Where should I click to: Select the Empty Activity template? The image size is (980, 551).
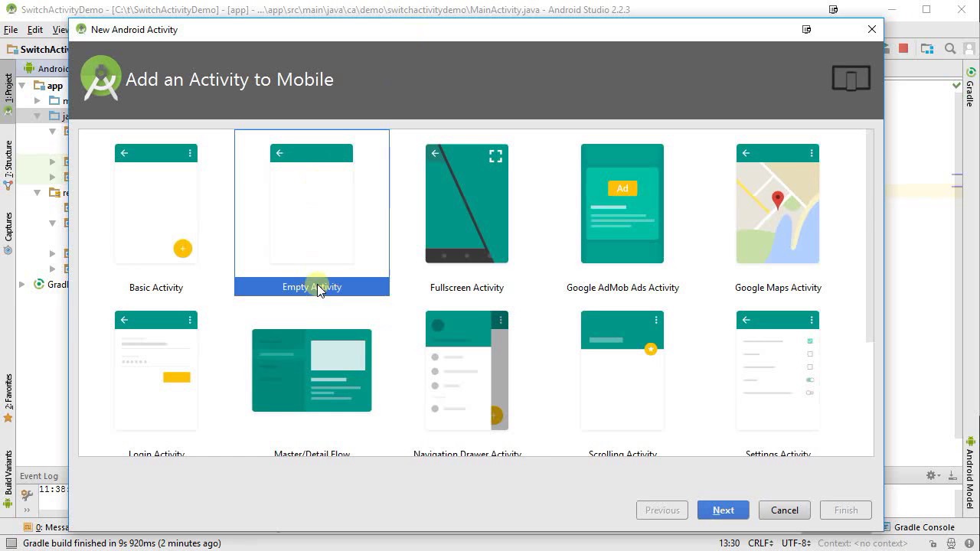pyautogui.click(x=312, y=212)
